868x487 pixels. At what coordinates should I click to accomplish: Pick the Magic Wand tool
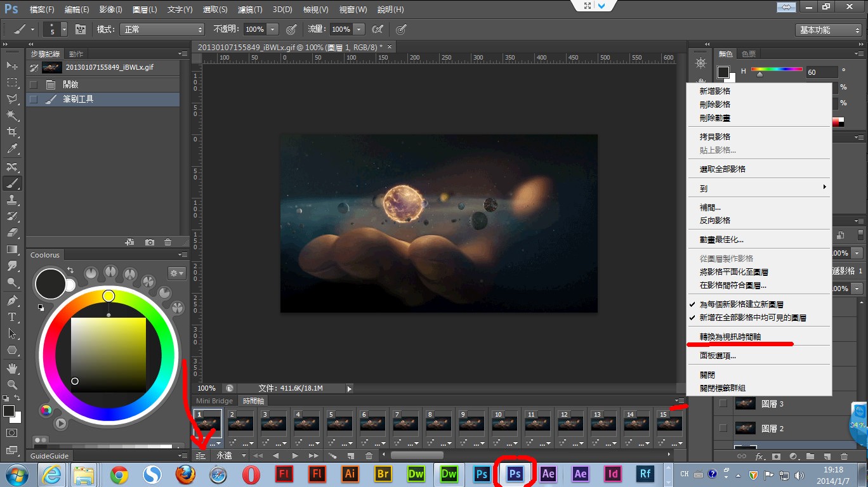(x=12, y=115)
